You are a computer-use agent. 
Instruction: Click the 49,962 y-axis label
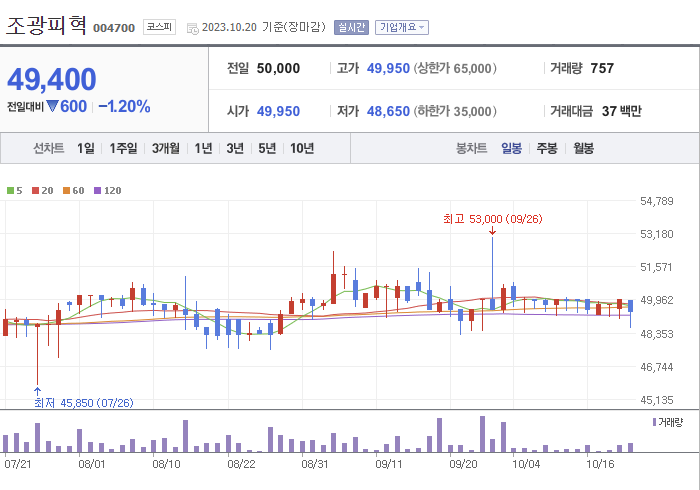656,300
